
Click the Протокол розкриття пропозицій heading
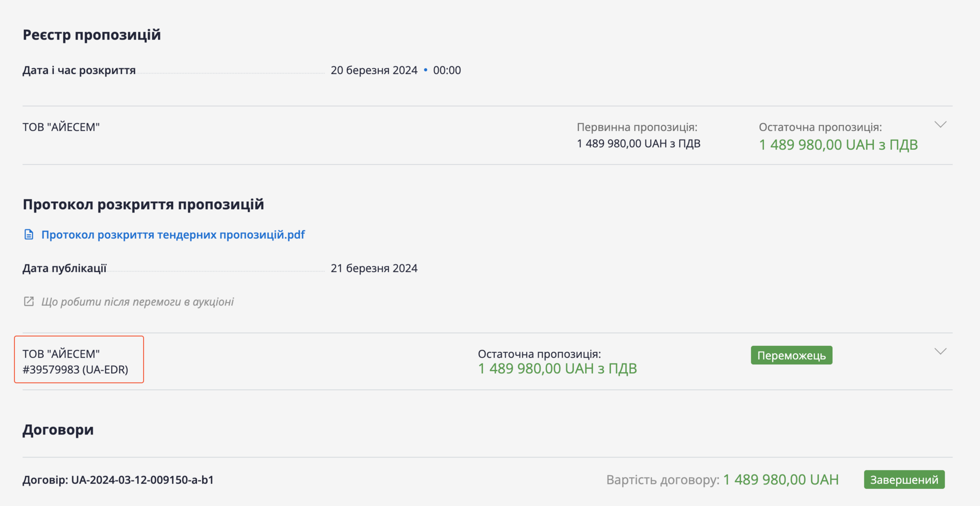coord(143,204)
